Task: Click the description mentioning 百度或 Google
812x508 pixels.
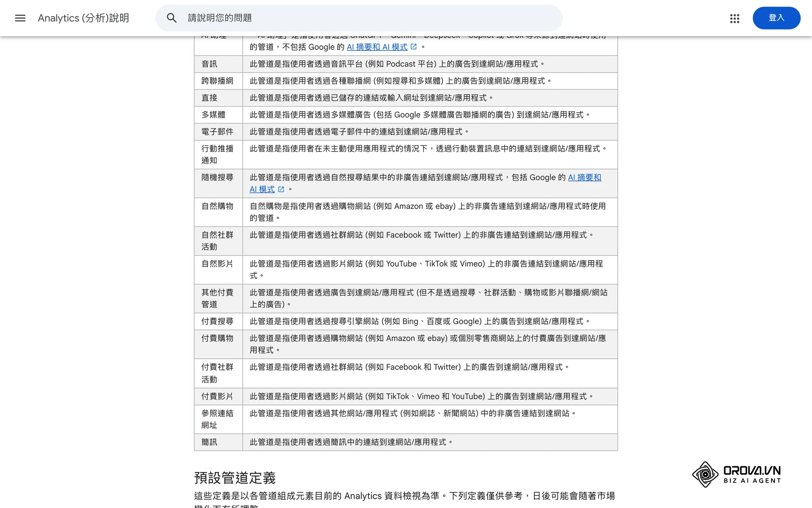Action: coord(420,321)
